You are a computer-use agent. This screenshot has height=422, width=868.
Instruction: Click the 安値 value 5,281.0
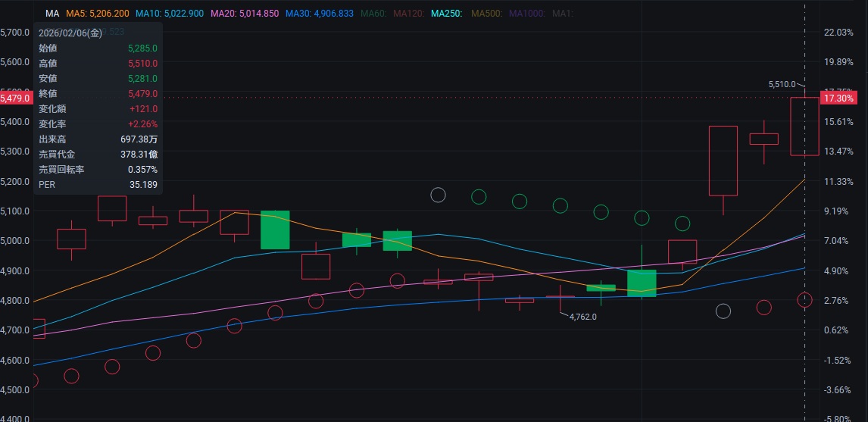coord(142,79)
